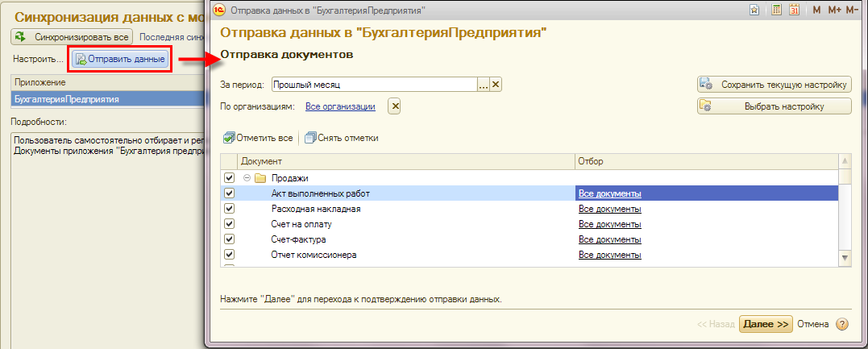
Task: Click 'Выбрать настройку' button
Action: coord(774,106)
